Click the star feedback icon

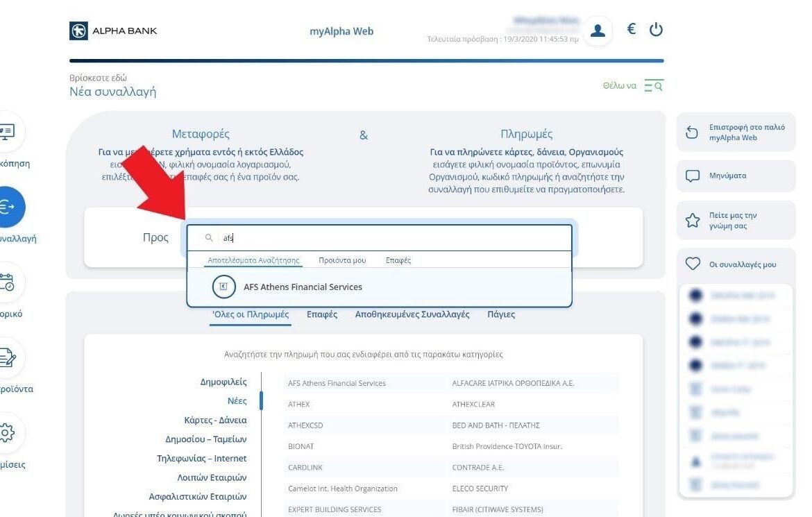coord(693,221)
